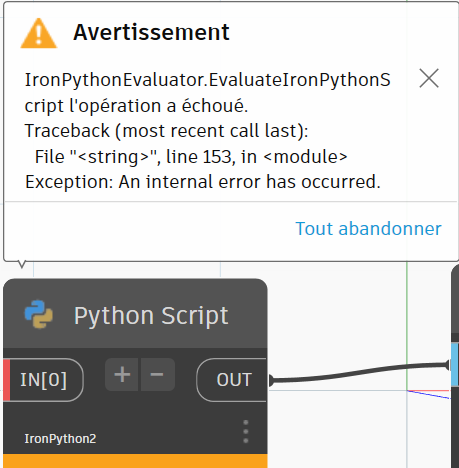The width and height of the screenshot is (459, 468).
Task: Add an input with the plus button
Action: pos(122,374)
